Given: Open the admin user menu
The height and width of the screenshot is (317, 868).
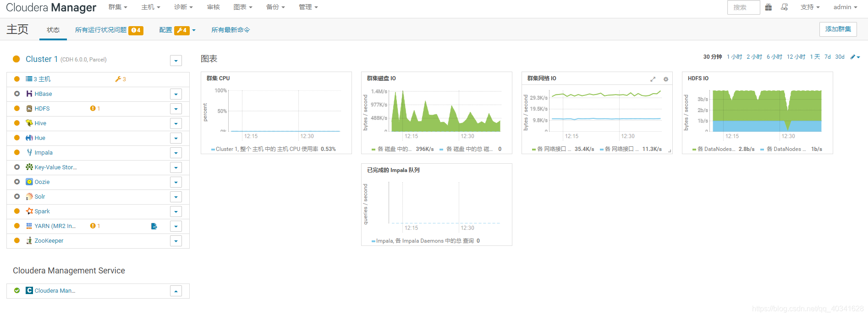Looking at the screenshot, I should tap(845, 7).
